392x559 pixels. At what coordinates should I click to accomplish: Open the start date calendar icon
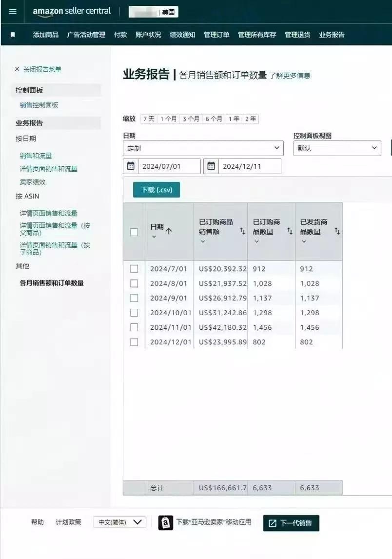131,166
